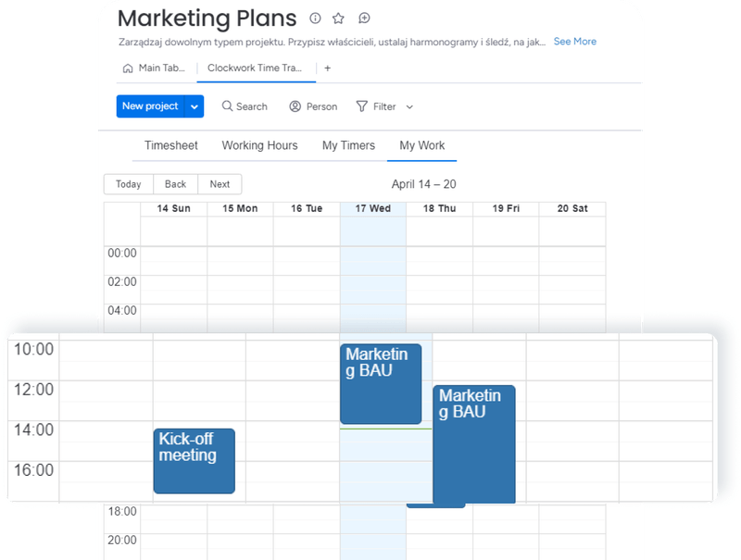Click the New project button
Screen dimensions: 741x560
point(151,106)
